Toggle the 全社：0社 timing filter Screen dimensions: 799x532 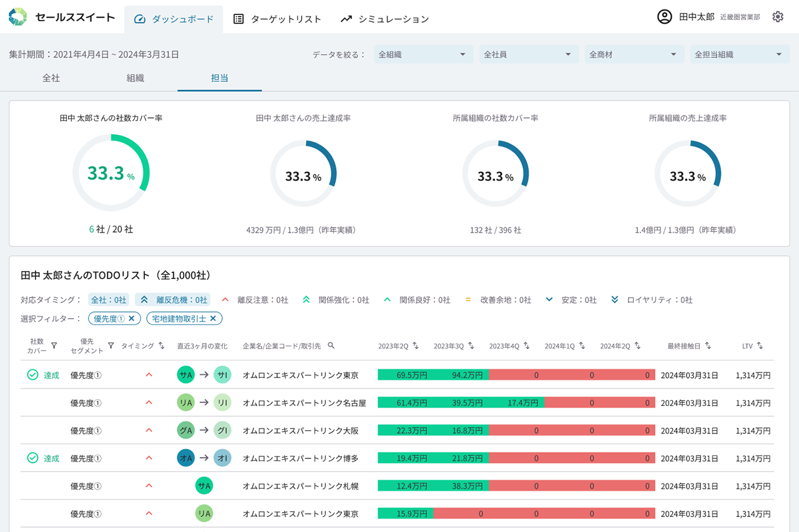109,300
